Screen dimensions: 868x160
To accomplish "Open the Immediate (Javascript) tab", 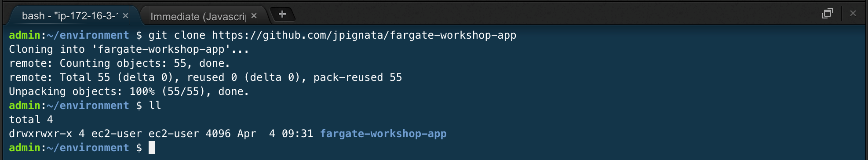I will coord(198,16).
